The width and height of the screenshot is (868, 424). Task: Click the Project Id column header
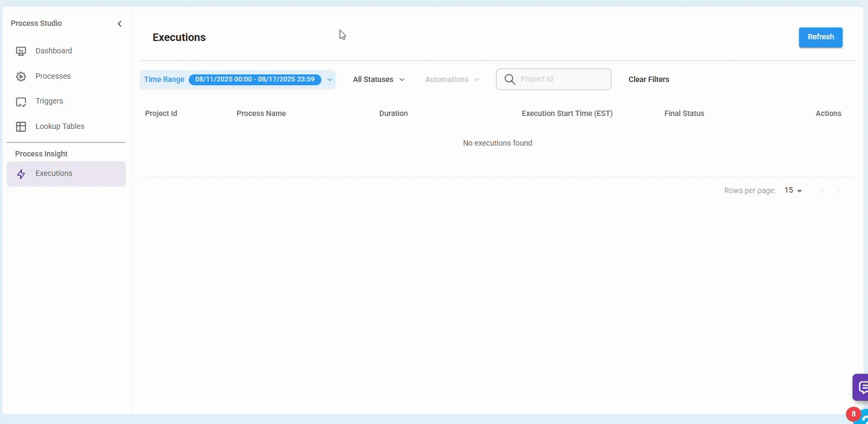161,113
